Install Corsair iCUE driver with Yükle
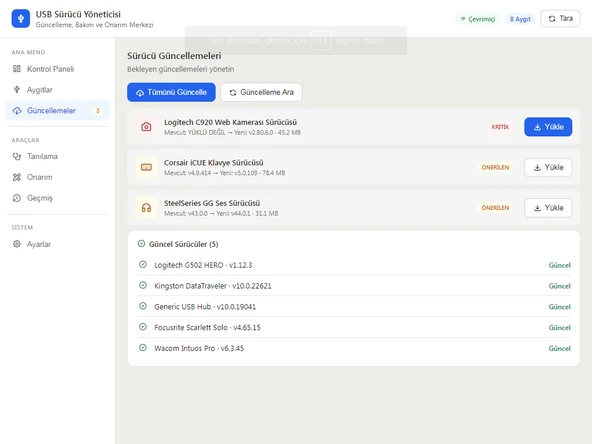This screenshot has width=592, height=444. point(548,167)
